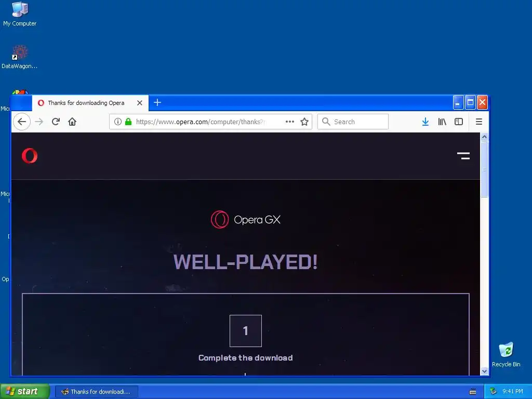Open the Opera site hamburger menu
The height and width of the screenshot is (399, 532).
tap(463, 156)
